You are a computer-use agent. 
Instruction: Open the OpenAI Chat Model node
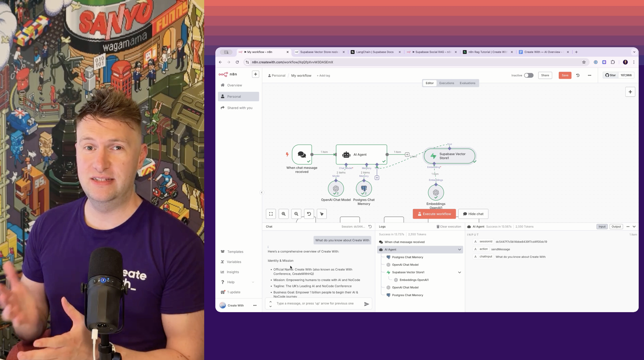click(x=335, y=188)
